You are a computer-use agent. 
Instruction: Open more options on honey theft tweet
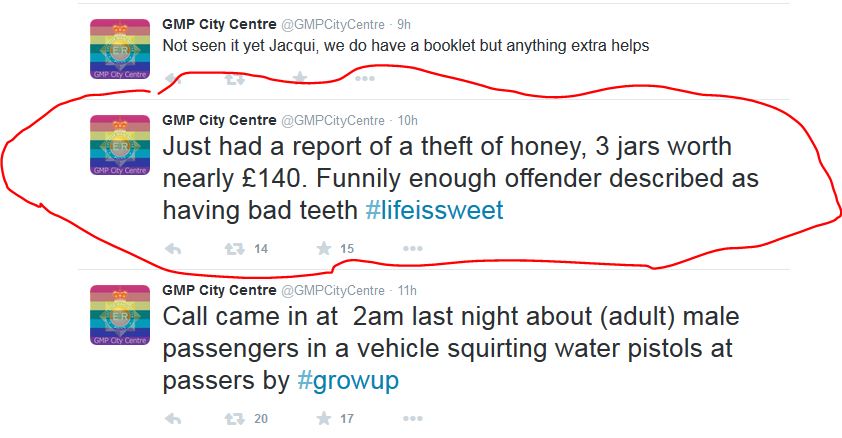[412, 249]
